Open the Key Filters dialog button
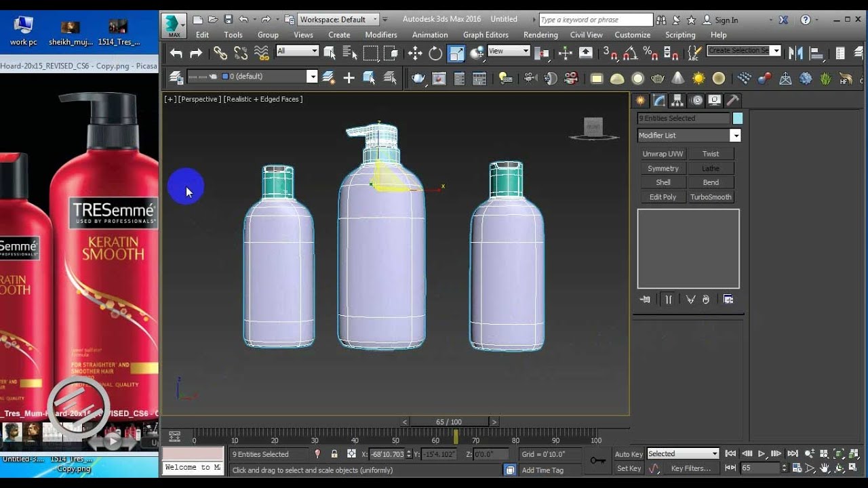 click(x=690, y=468)
